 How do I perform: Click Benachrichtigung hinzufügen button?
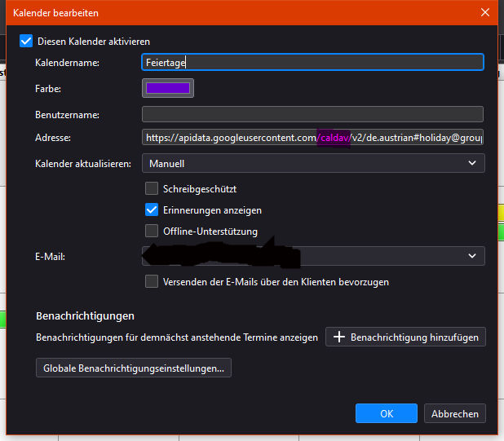tap(405, 337)
